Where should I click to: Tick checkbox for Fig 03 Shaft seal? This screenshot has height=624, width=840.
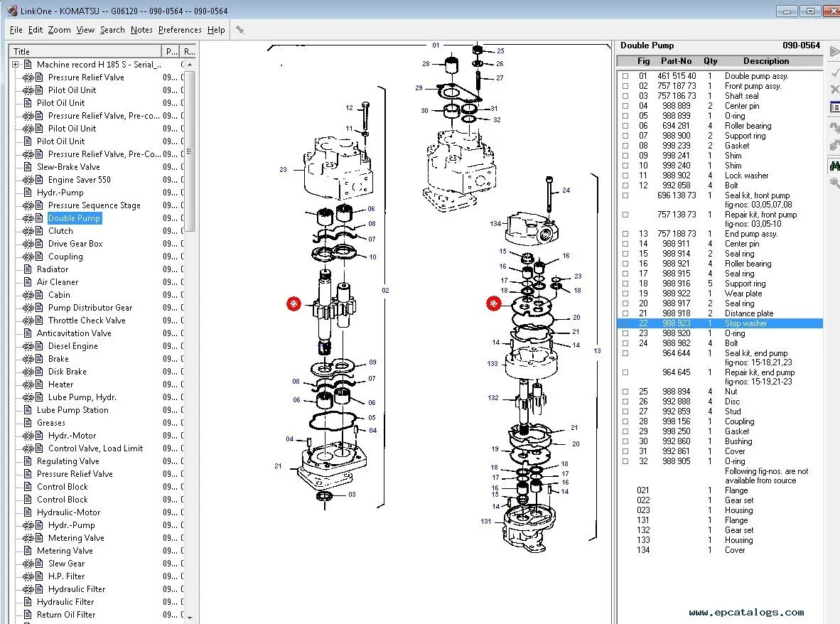[x=625, y=96]
